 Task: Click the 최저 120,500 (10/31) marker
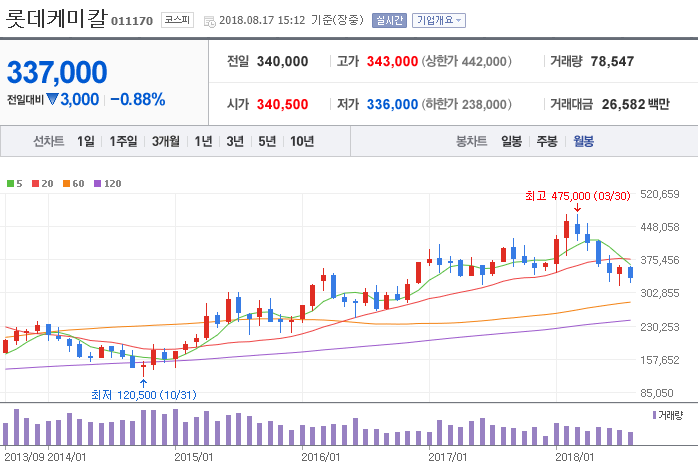point(143,395)
